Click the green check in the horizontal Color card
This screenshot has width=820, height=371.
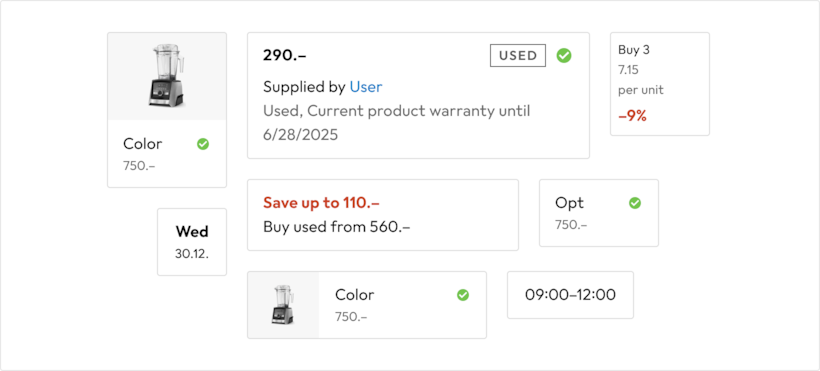pyautogui.click(x=463, y=295)
